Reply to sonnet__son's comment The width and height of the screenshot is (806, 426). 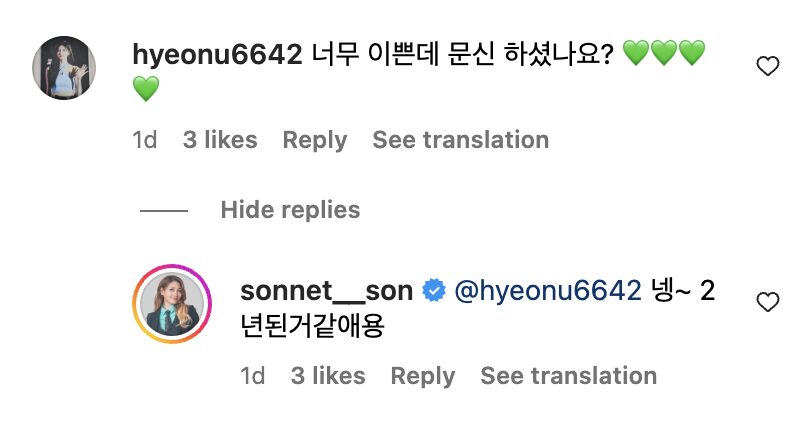[422, 376]
